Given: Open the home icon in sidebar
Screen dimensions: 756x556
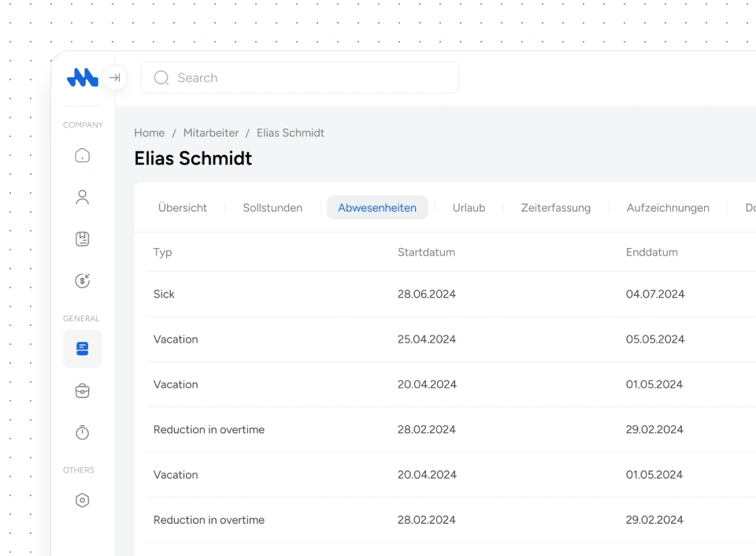Looking at the screenshot, I should [82, 155].
